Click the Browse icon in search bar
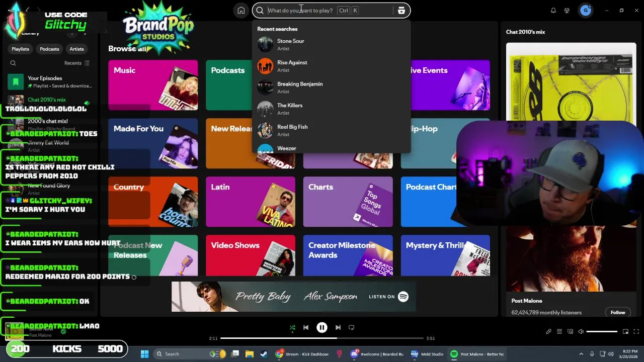 tap(401, 10)
